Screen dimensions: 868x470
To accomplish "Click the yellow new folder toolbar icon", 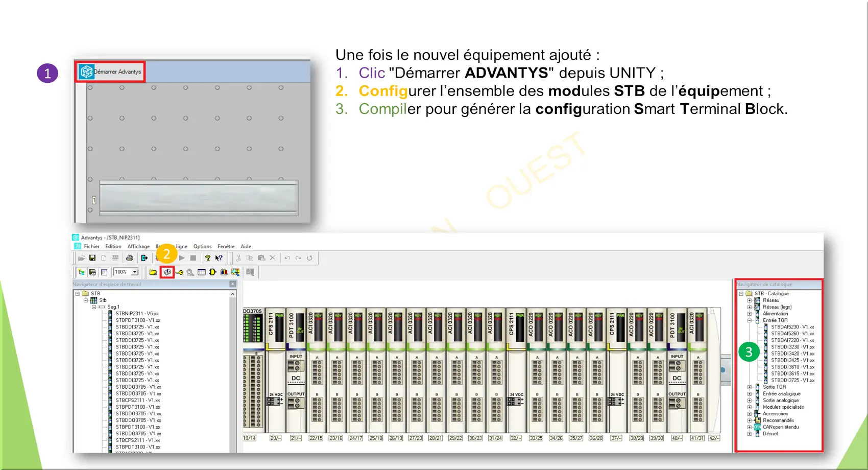I will [153, 272].
